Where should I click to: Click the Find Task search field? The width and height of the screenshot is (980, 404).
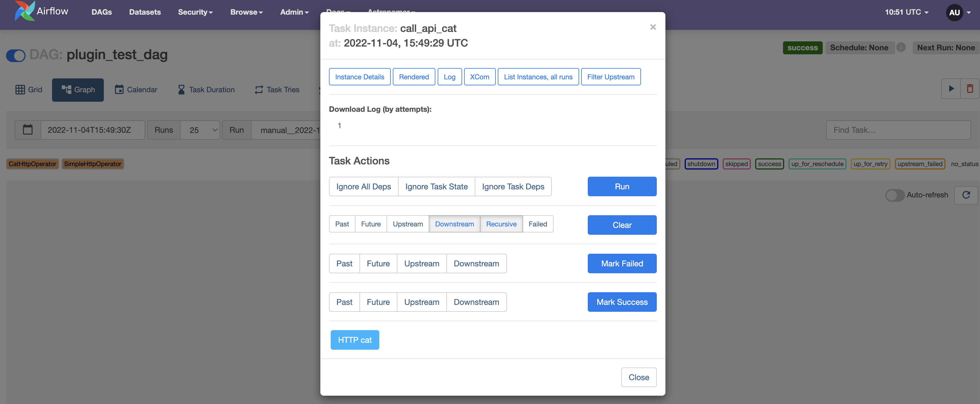click(899, 130)
